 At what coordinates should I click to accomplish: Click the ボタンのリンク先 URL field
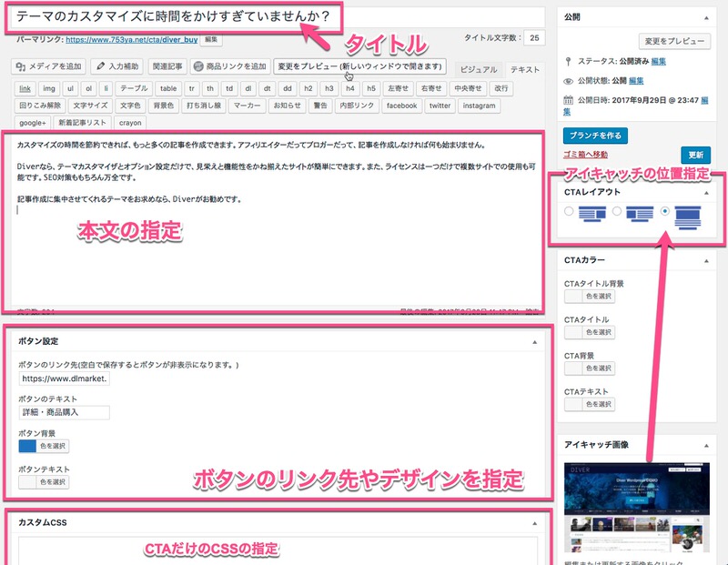[64, 378]
